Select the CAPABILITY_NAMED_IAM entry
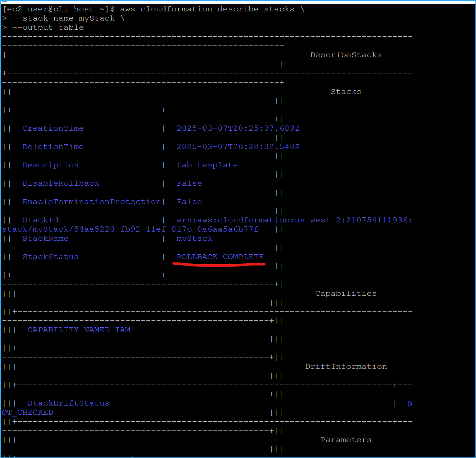This screenshot has height=458, width=476. coord(79,330)
